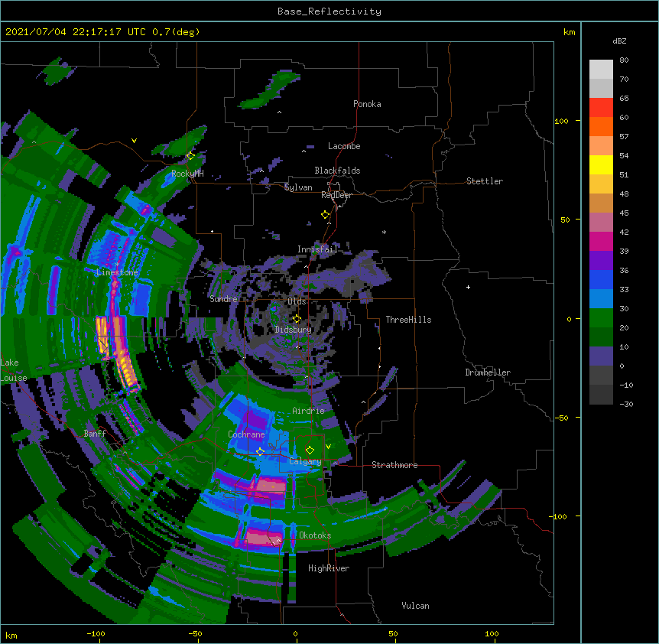Click the ThreeHills label
This screenshot has height=644, width=659.
pyautogui.click(x=408, y=320)
